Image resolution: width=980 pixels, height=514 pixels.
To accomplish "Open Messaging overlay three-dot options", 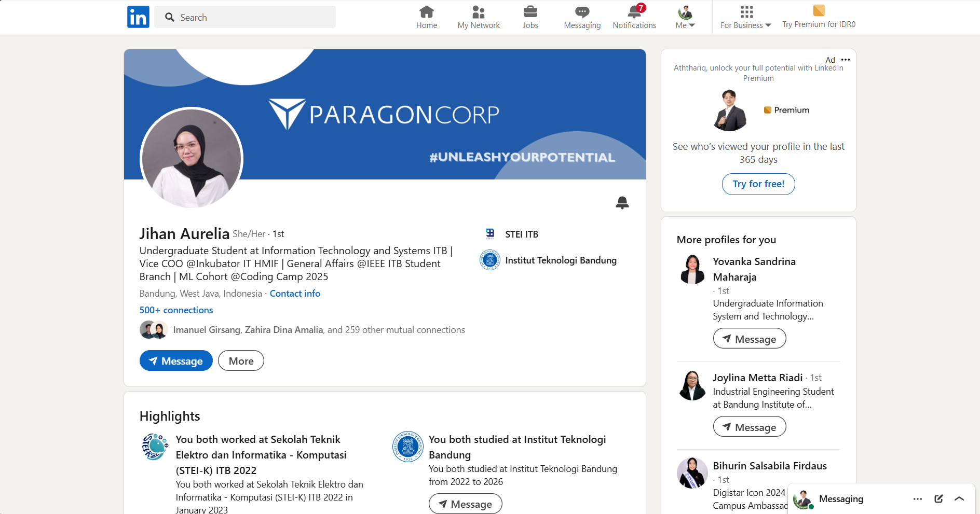I will [917, 498].
